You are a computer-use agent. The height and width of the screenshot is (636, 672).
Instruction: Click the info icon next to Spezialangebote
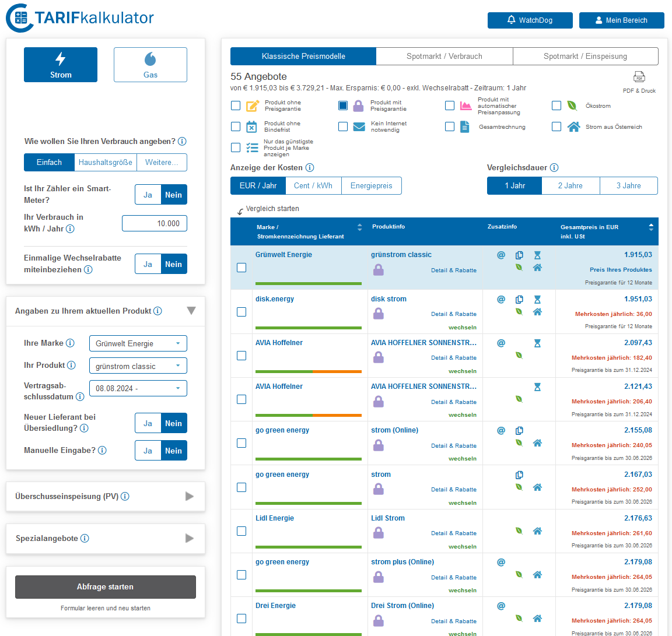tap(85, 538)
